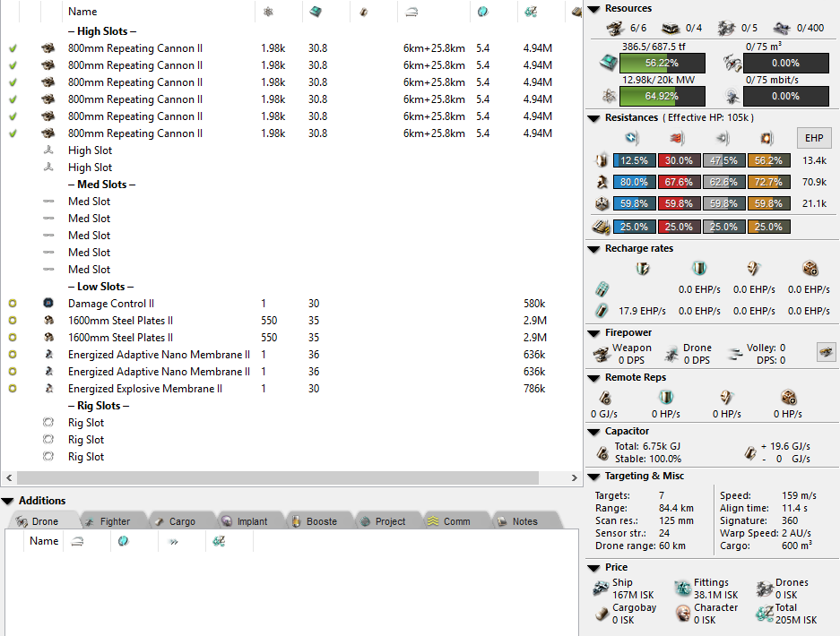Sort the fitting list by Name header
840x636 pixels.
pos(82,12)
